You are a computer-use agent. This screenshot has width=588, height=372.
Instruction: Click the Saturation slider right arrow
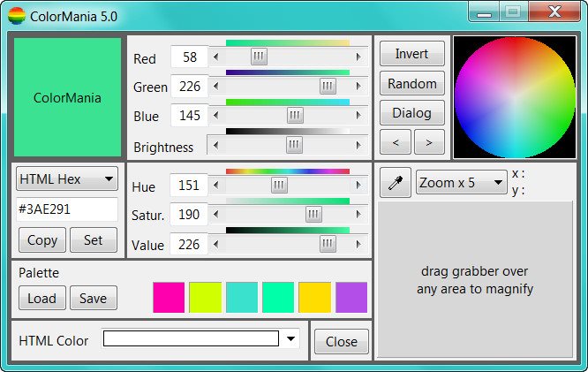(x=358, y=215)
